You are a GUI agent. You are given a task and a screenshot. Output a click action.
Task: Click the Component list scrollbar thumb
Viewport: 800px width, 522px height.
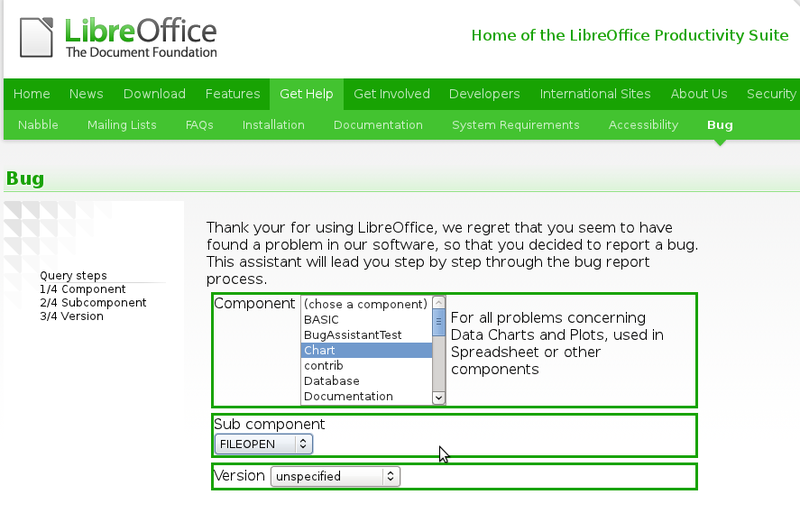(438, 323)
